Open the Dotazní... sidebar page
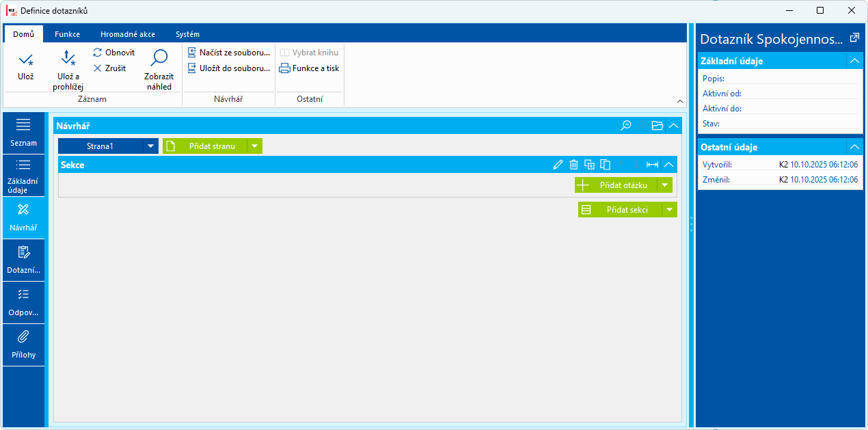The width and height of the screenshot is (868, 430). click(24, 260)
